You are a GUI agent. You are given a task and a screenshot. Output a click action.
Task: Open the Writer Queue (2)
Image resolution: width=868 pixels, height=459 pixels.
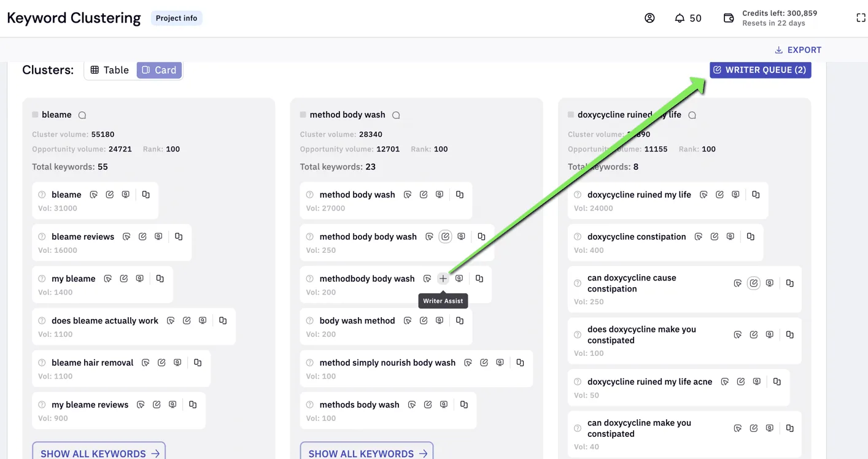[761, 70]
